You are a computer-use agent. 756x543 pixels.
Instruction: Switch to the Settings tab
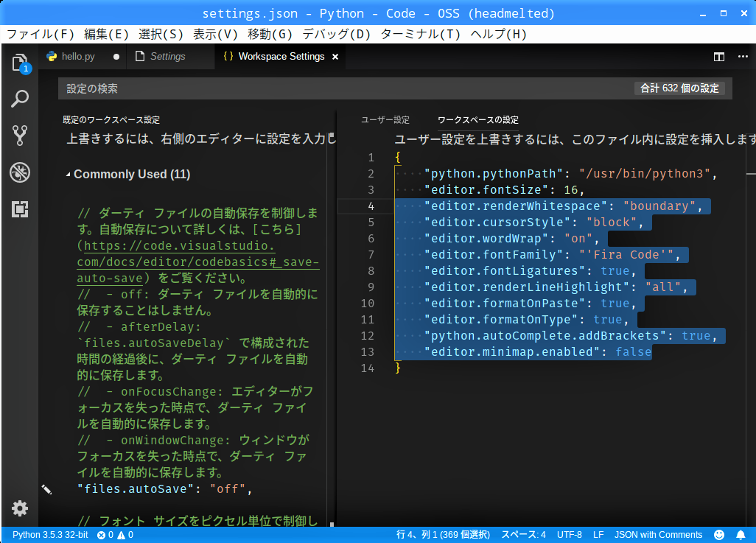[167, 57]
